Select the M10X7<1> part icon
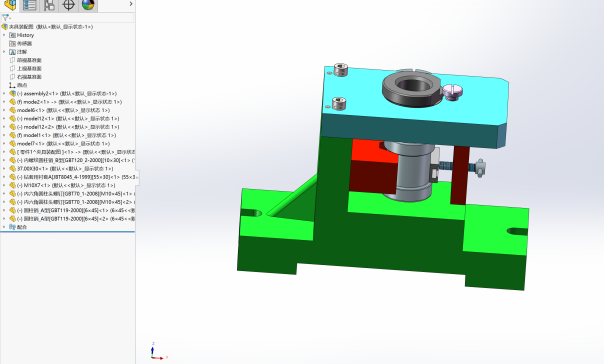Image resolution: width=604 pixels, height=364 pixels. point(12,185)
